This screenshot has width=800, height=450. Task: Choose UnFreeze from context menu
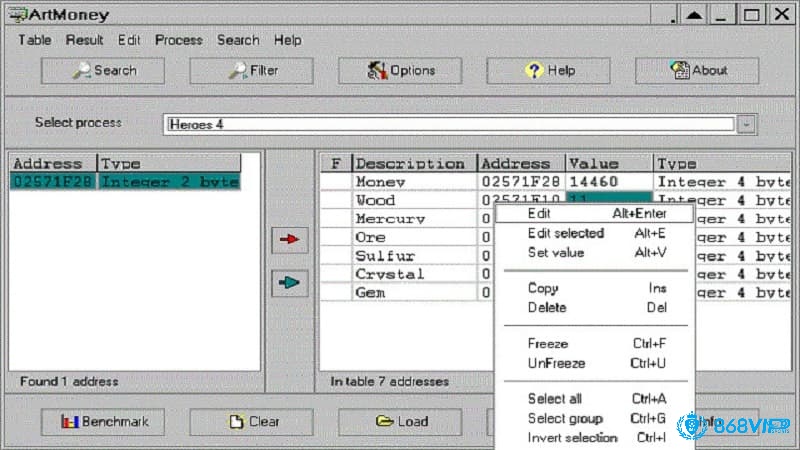point(594,363)
